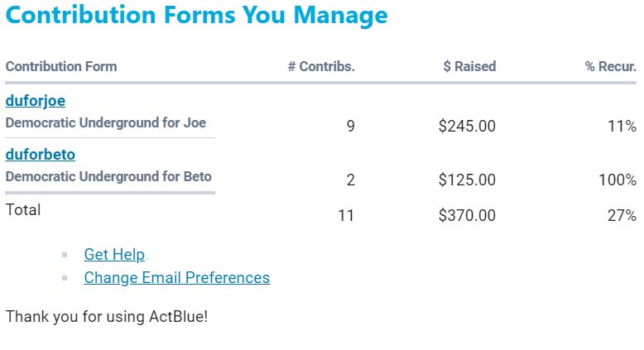Click the Contribution Form column header

pos(61,66)
